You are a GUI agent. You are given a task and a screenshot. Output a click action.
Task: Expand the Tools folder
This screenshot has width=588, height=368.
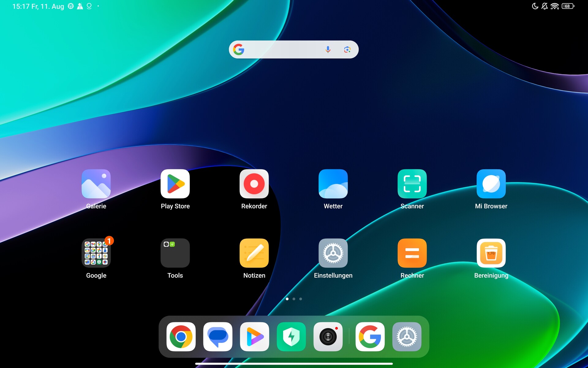tap(175, 253)
